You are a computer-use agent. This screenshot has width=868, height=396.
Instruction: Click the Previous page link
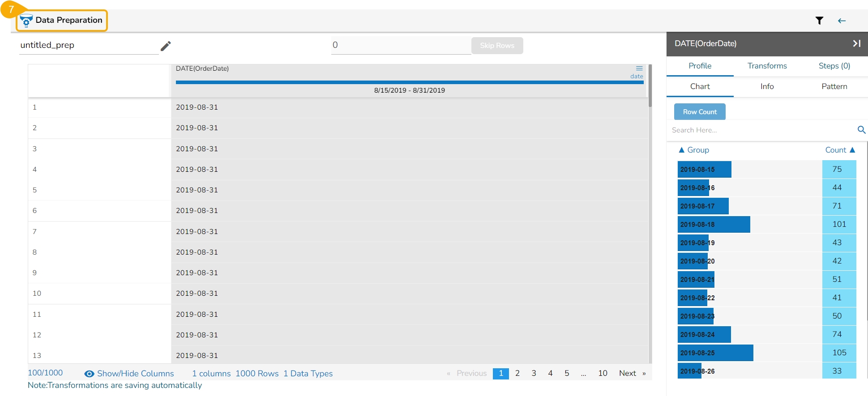472,373
